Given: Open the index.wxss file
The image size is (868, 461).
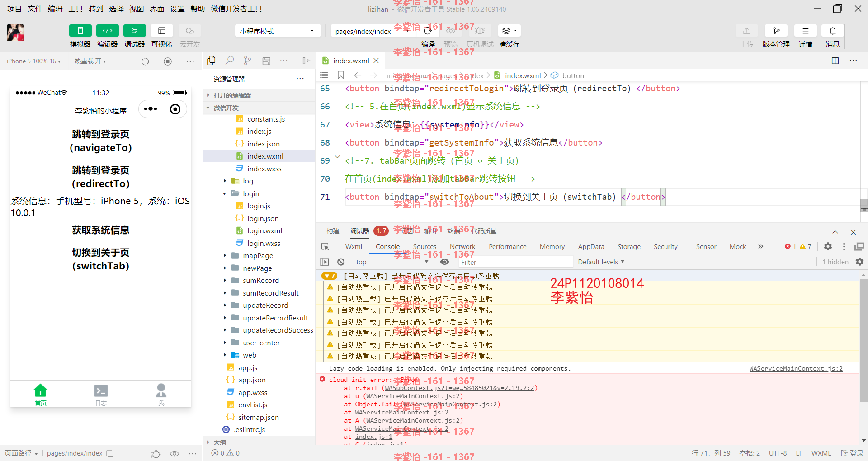Looking at the screenshot, I should pyautogui.click(x=264, y=169).
